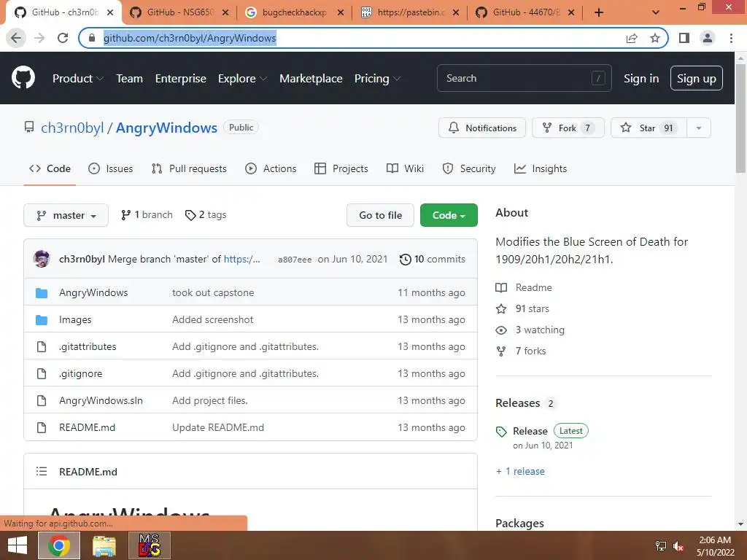Click the commits history clock icon

(x=405, y=260)
